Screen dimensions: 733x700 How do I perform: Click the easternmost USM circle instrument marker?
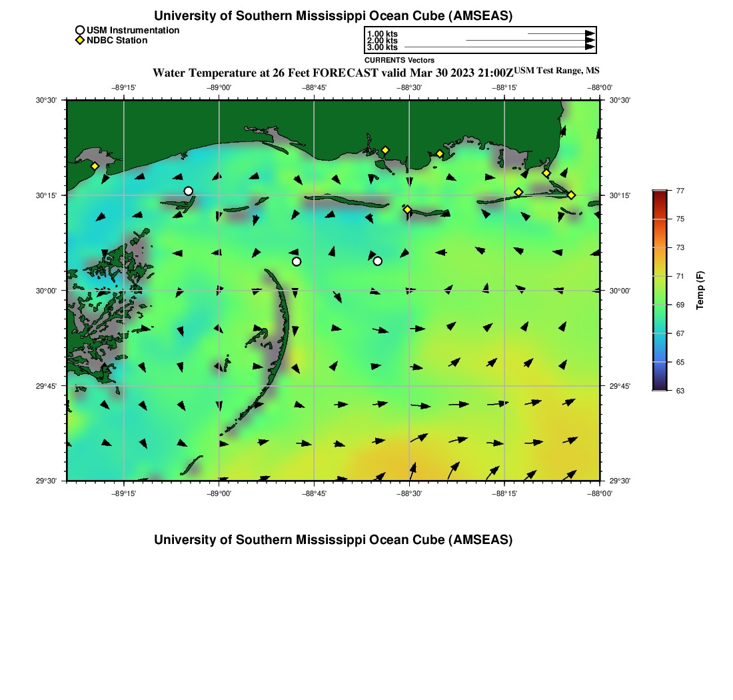378,261
